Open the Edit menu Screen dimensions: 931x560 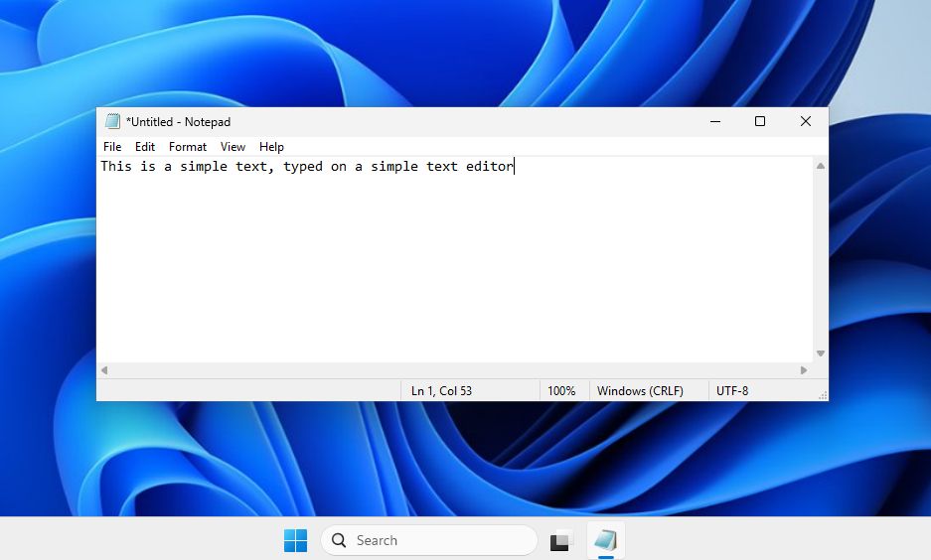(145, 147)
